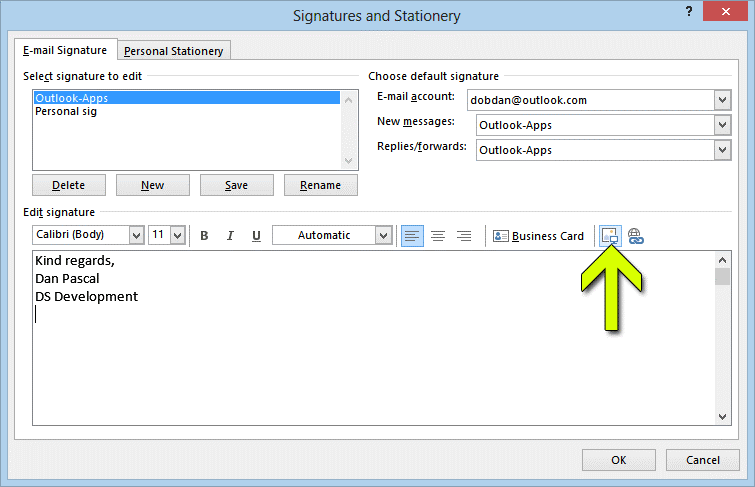Place cursor on 'DS Development' line
Image resolution: width=755 pixels, height=487 pixels.
click(x=86, y=296)
